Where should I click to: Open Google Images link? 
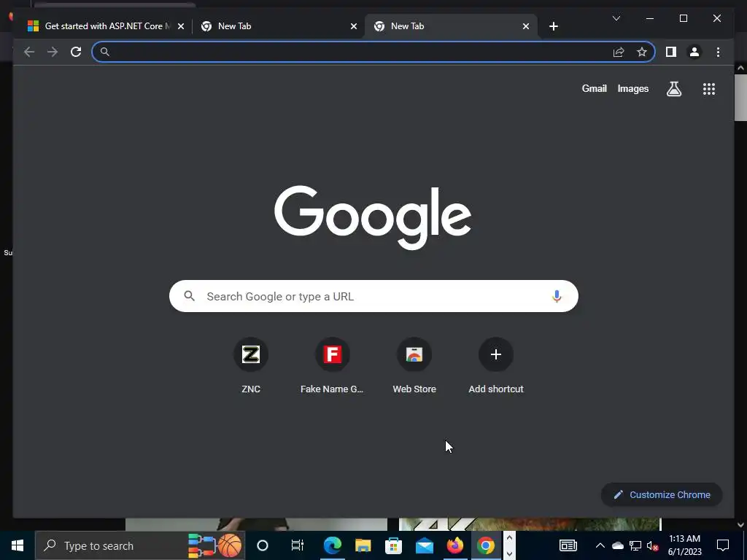pyautogui.click(x=632, y=88)
